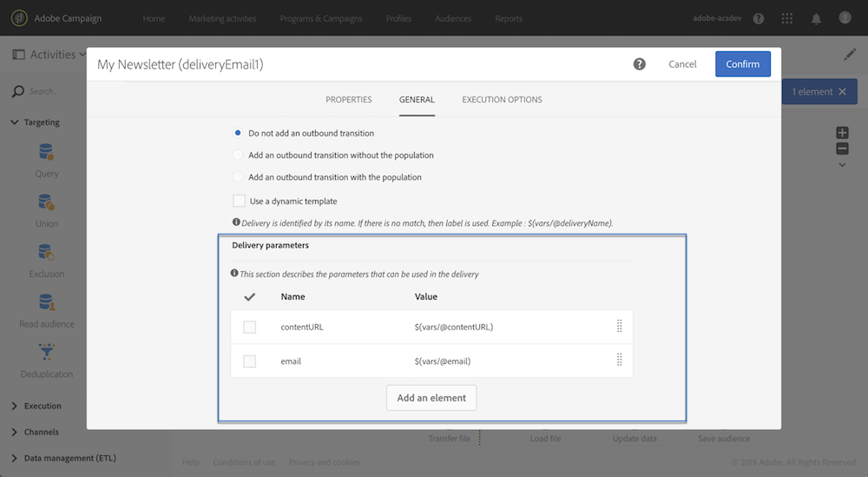Enable Use a dynamic template checkbox
Image resolution: width=868 pixels, height=477 pixels.
click(240, 201)
